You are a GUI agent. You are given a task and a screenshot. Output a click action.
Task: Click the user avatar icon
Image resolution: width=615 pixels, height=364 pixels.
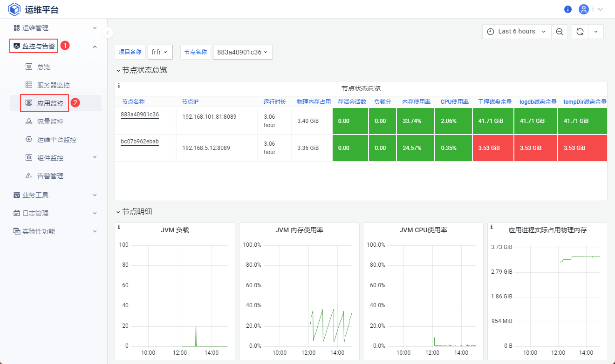pyautogui.click(x=583, y=9)
